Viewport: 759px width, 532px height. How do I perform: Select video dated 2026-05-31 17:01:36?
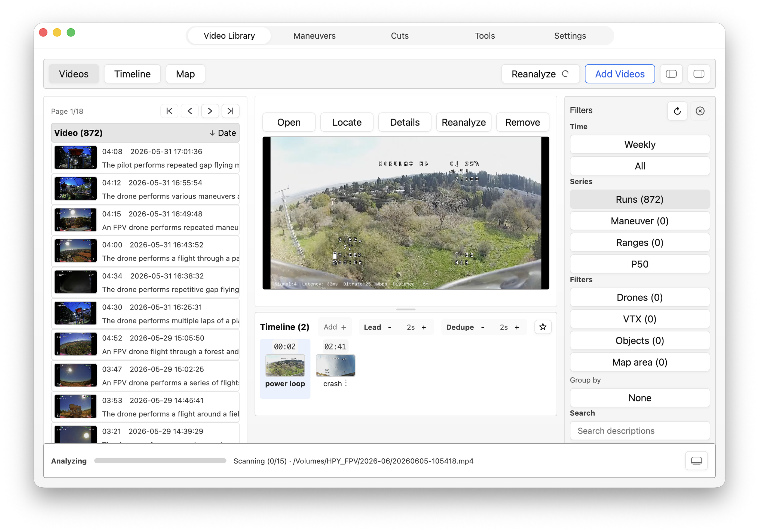145,158
